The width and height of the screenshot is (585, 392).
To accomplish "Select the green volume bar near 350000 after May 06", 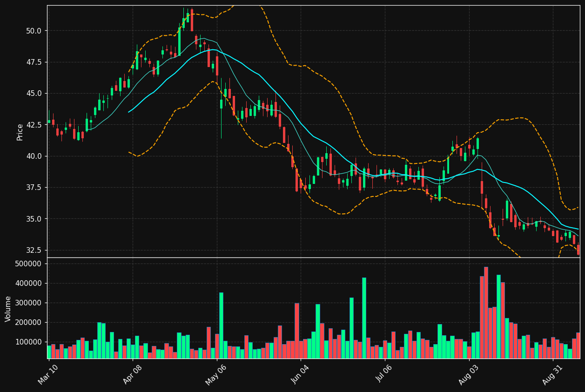I will [221, 325].
